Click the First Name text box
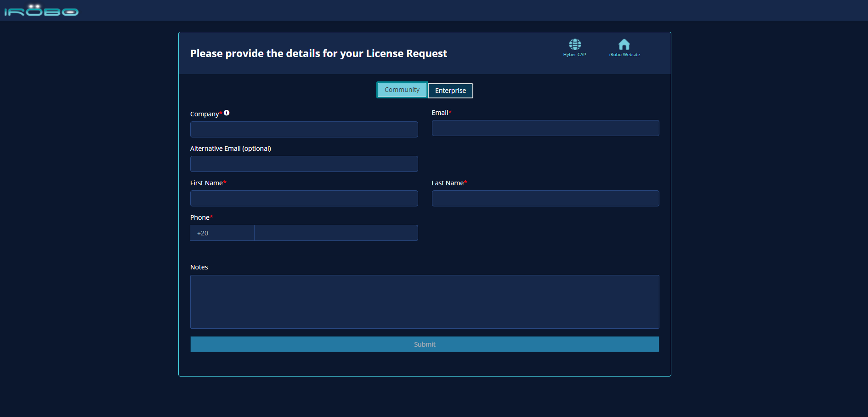This screenshot has width=868, height=417. click(x=304, y=199)
